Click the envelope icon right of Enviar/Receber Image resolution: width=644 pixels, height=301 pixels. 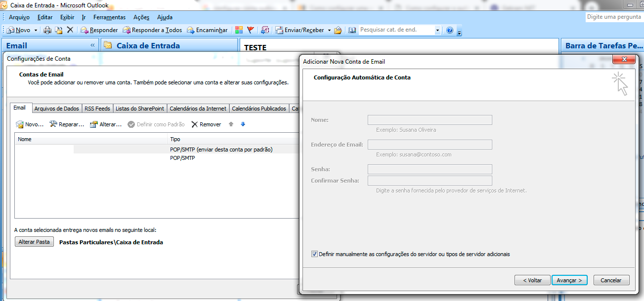(x=338, y=30)
